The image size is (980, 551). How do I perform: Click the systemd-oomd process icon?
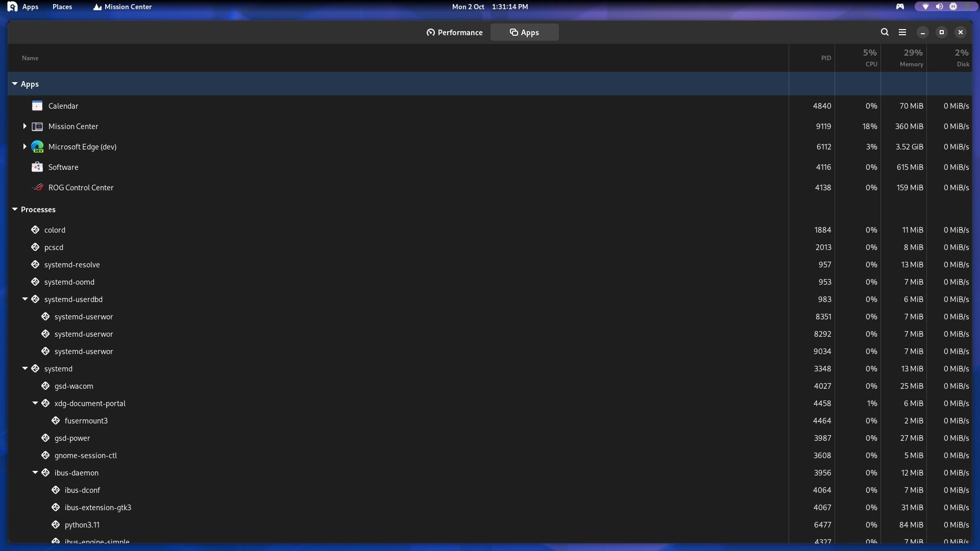pos(35,282)
